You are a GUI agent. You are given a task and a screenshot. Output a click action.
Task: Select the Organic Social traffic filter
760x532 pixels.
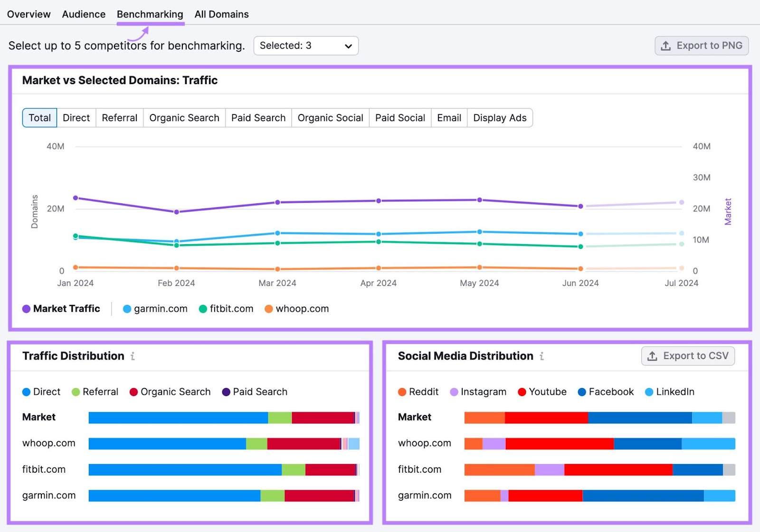click(331, 118)
